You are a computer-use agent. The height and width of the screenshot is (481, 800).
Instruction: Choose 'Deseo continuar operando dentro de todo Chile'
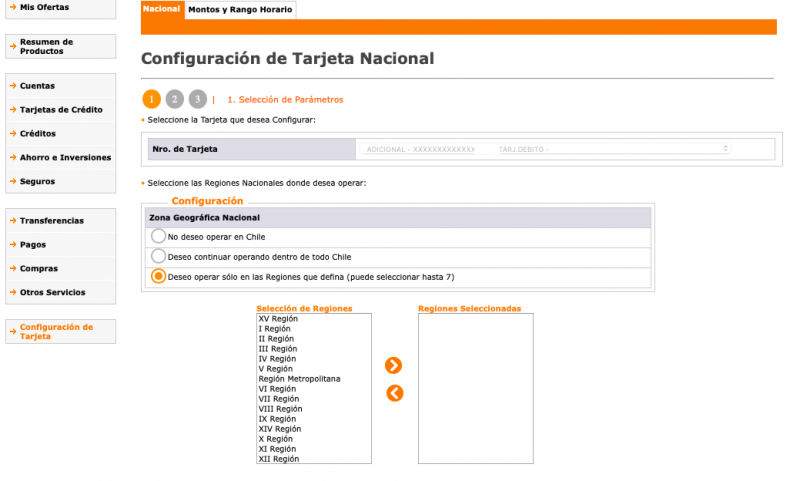click(158, 257)
